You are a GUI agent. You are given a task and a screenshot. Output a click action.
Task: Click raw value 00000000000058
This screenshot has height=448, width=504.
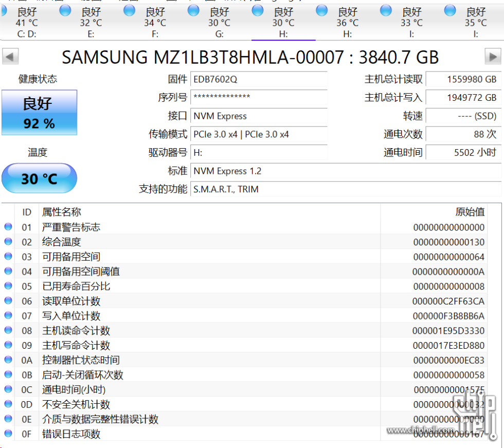448,375
